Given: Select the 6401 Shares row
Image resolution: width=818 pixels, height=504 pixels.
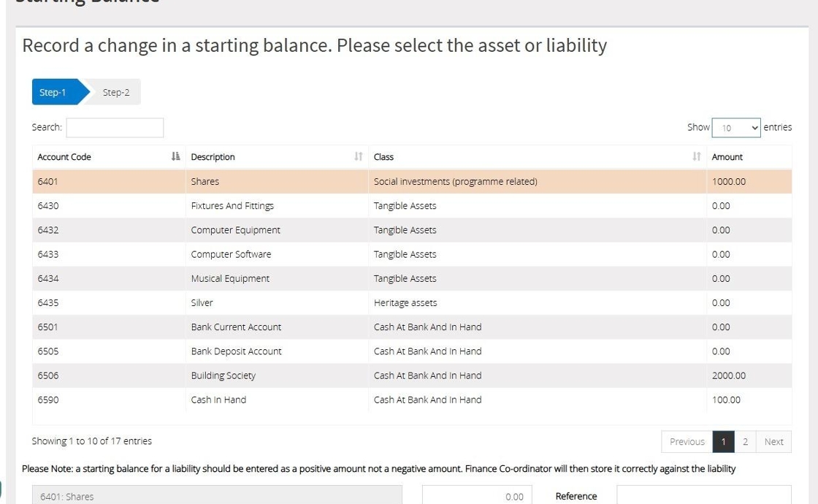Looking at the screenshot, I should (204, 182).
